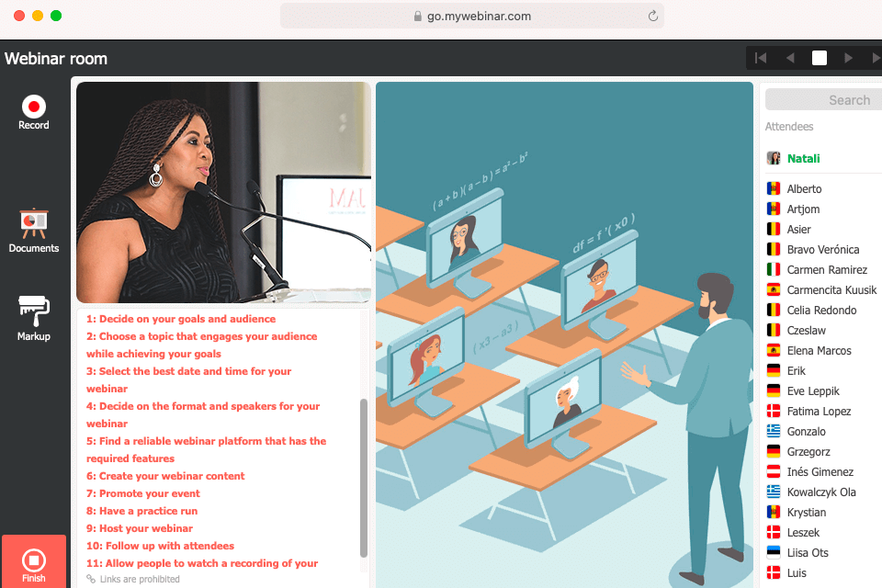Jump to first slide with skip-back control

coord(761,58)
